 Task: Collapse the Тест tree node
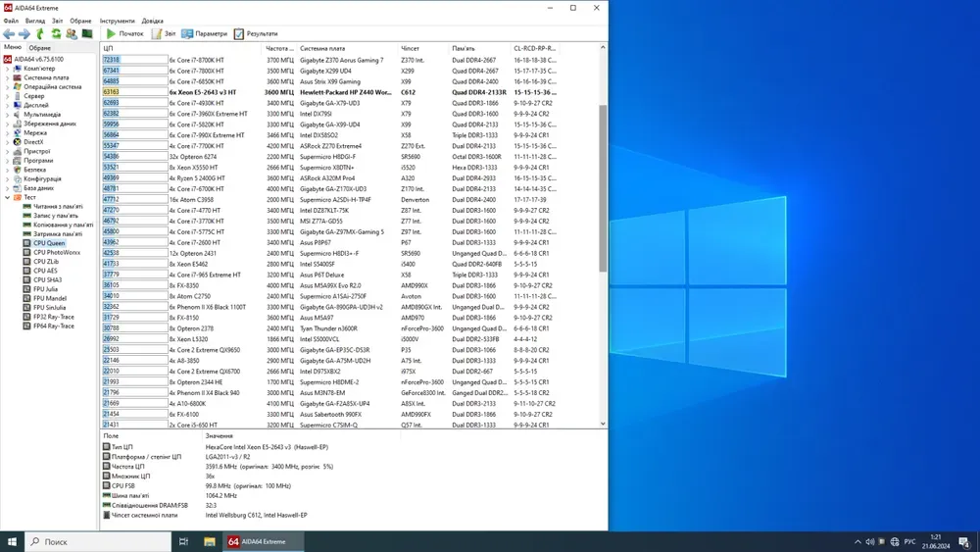[7, 197]
